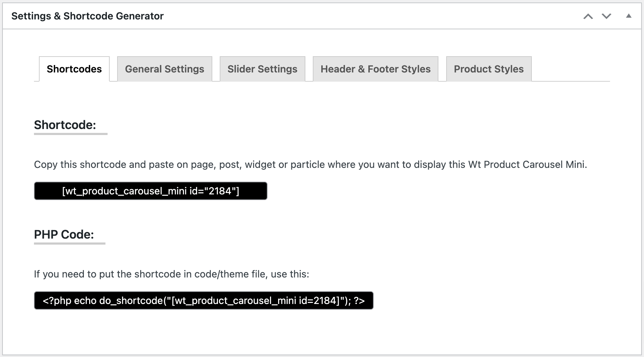
Task: Click the wt_product_carousel_mini shortcode box
Action: point(151,191)
